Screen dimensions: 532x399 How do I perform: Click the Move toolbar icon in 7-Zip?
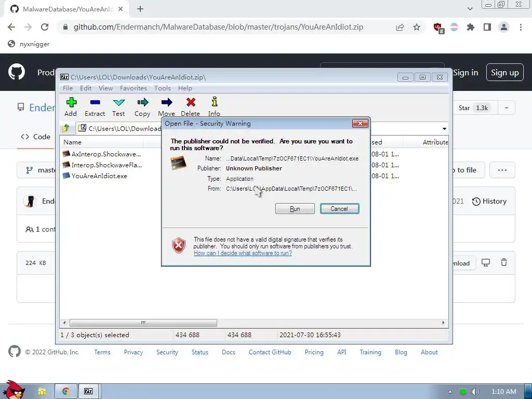(x=166, y=107)
